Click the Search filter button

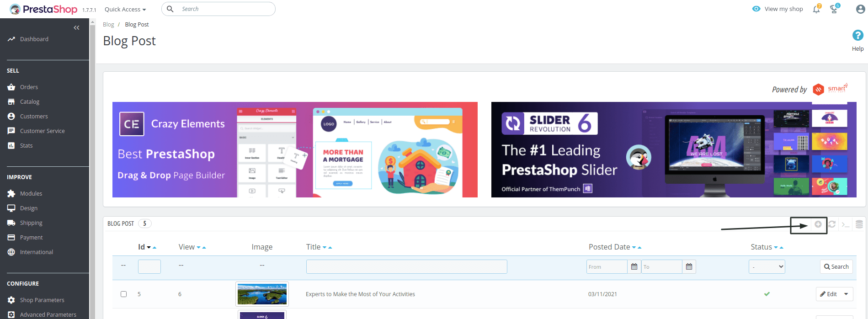pyautogui.click(x=836, y=266)
